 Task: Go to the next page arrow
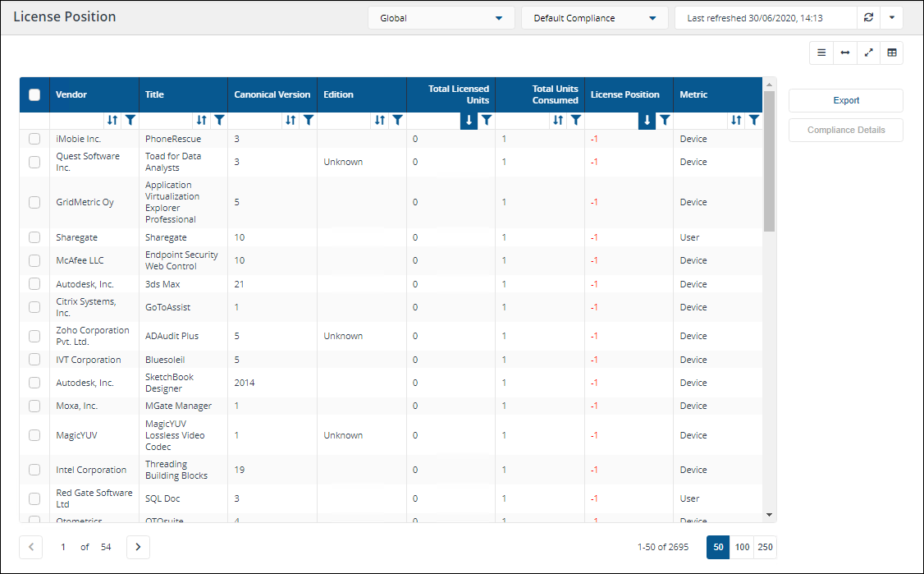click(138, 547)
